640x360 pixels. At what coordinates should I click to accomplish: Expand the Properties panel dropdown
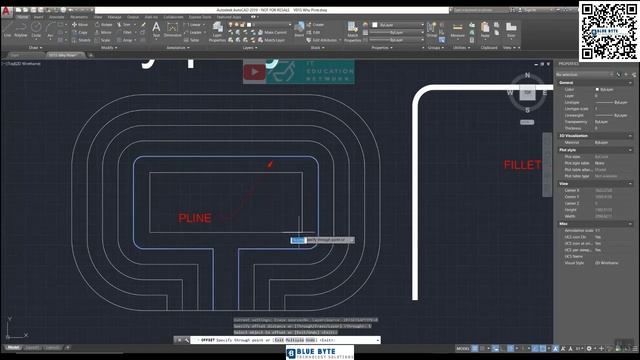[x=382, y=48]
